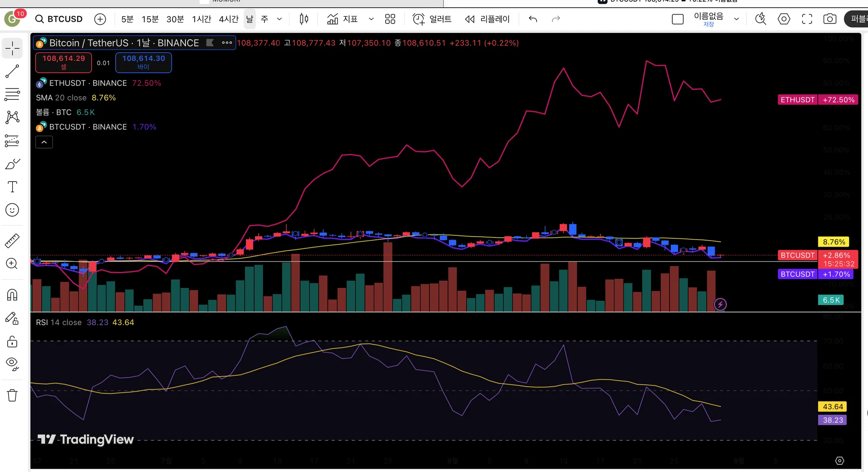Click the ETHUSDT +72.50% price label
The height and width of the screenshot is (472, 868).
click(x=818, y=100)
